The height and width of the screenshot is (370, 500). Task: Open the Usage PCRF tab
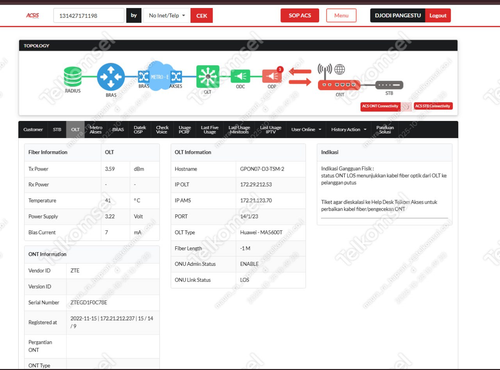point(184,130)
